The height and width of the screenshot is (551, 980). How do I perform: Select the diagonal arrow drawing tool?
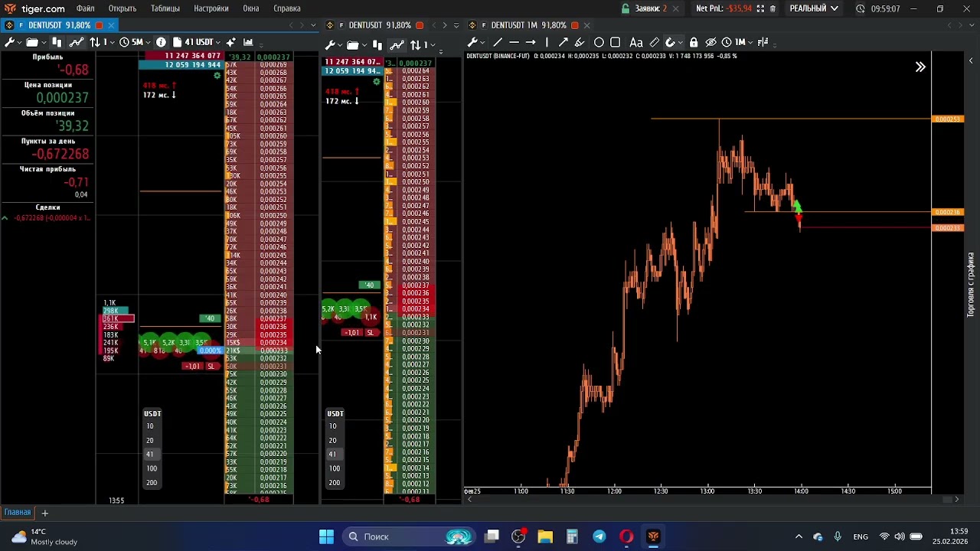pyautogui.click(x=563, y=43)
